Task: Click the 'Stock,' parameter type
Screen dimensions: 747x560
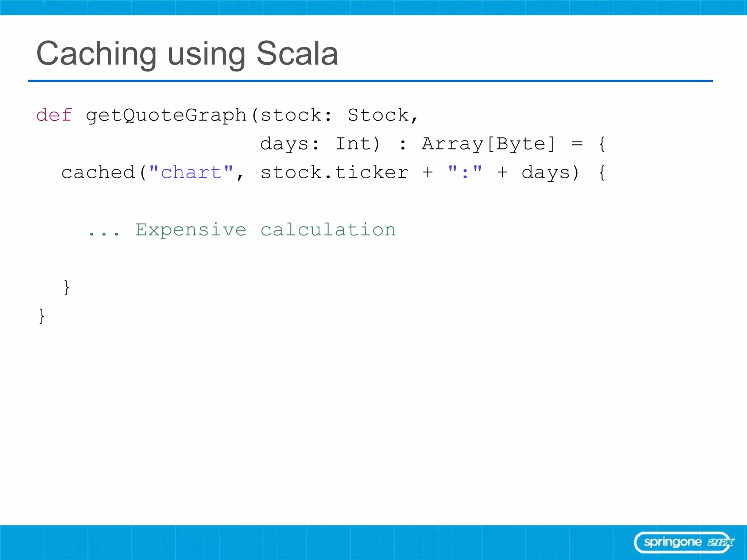Action: point(383,115)
